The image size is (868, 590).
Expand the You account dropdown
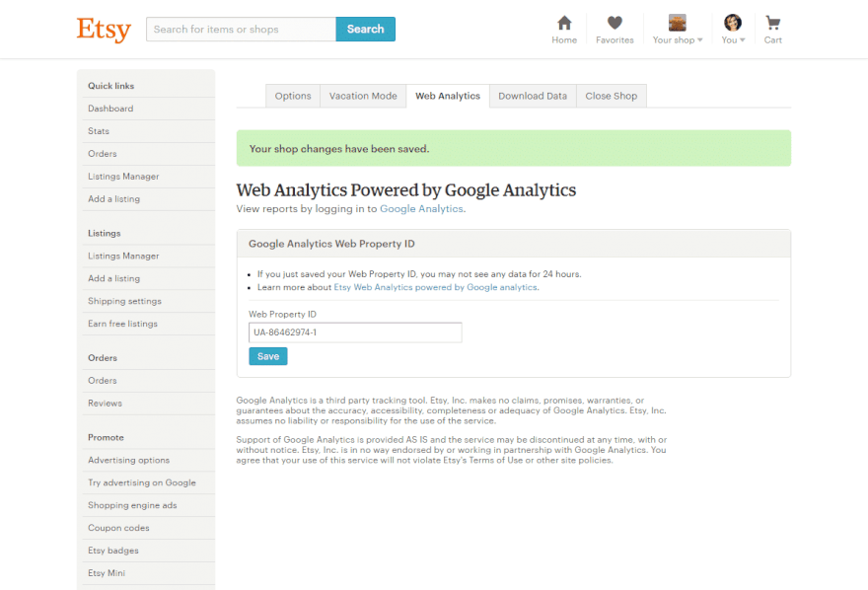point(731,40)
